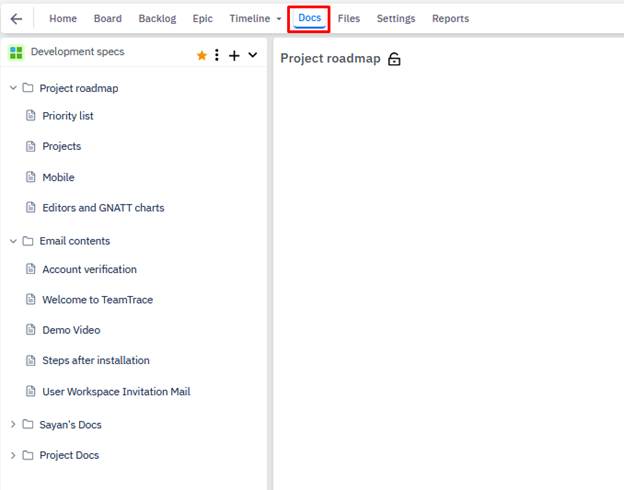The image size is (624, 490).
Task: Toggle the orange favorite star
Action: (202, 55)
